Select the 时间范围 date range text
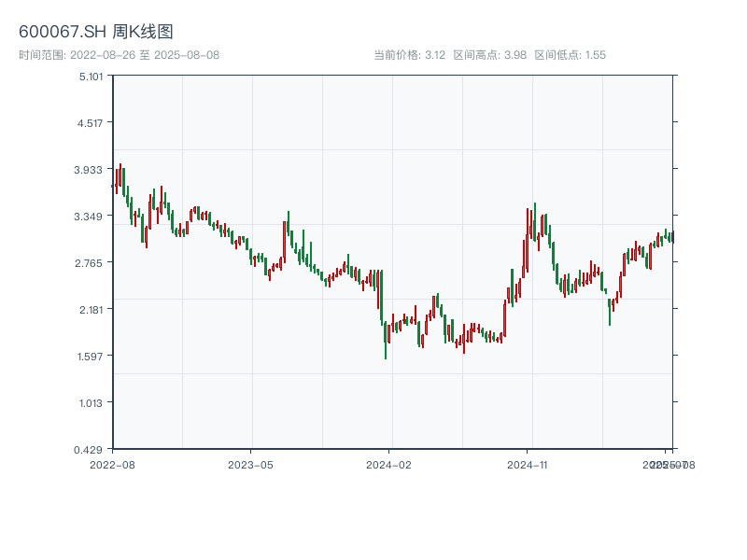Image resolution: width=747 pixels, height=560 pixels. click(x=119, y=55)
